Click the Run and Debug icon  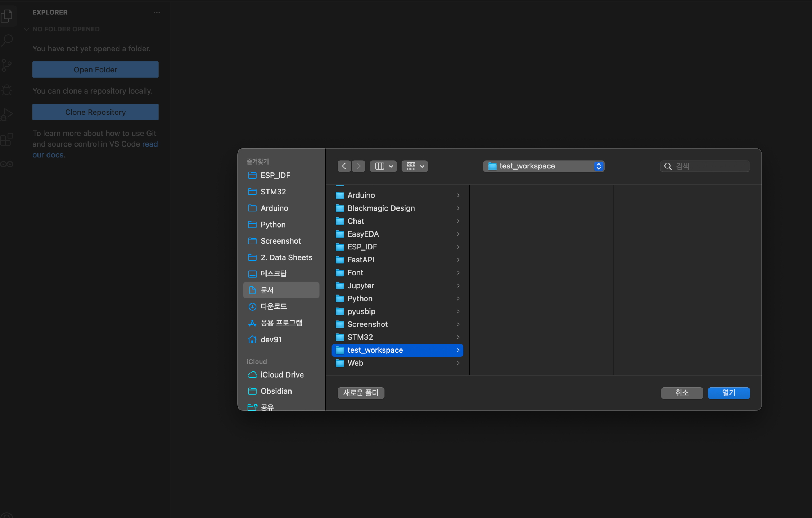click(x=7, y=114)
